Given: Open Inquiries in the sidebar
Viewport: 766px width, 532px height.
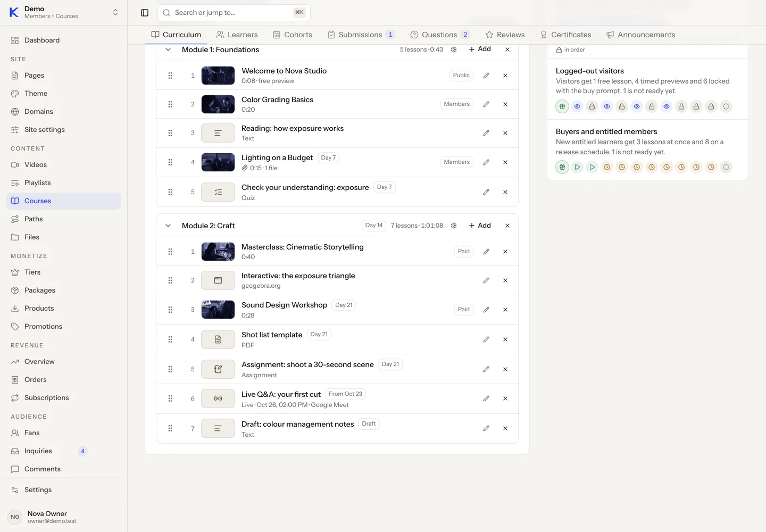Looking at the screenshot, I should click(64, 451).
